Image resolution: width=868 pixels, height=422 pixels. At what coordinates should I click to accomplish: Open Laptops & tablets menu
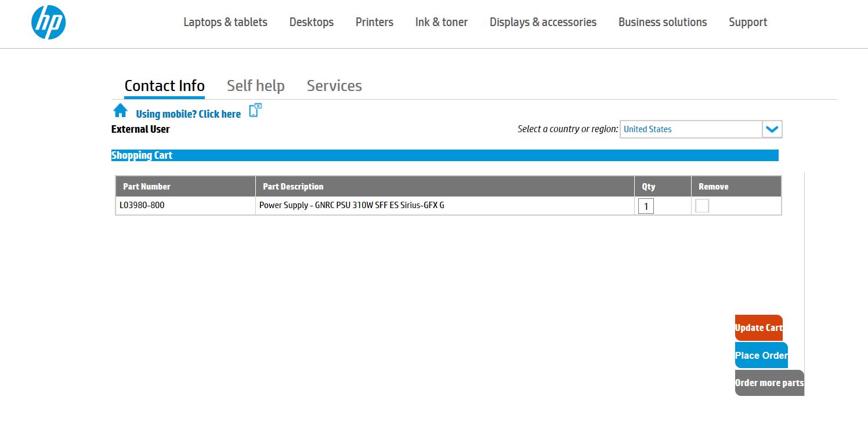point(225,22)
